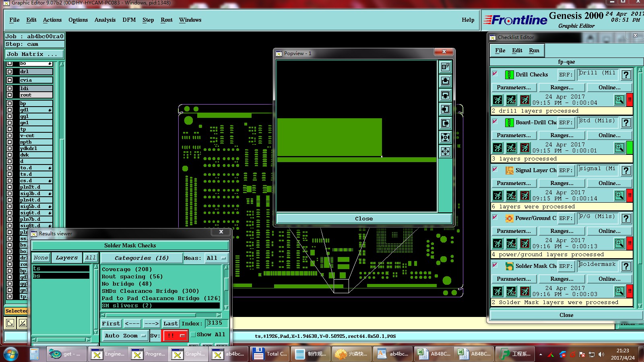Open Total Commander from taskbar
This screenshot has width=644, height=362.
click(269, 354)
